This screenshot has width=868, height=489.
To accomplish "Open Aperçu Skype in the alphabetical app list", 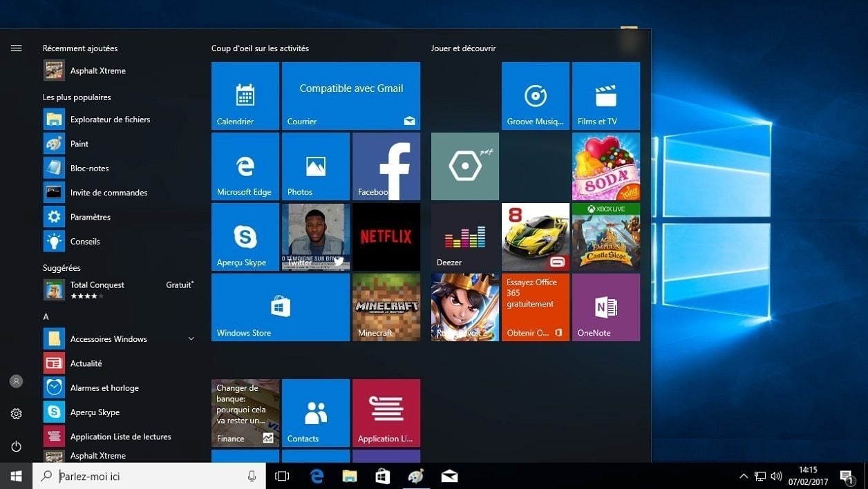I will coord(119,412).
